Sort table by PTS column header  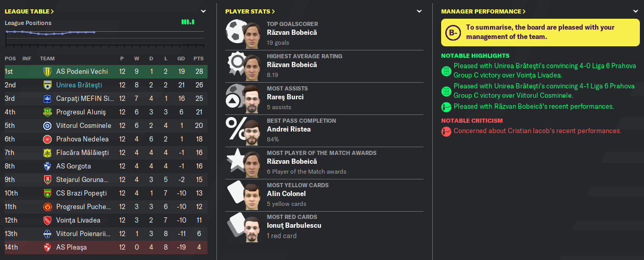[198, 58]
